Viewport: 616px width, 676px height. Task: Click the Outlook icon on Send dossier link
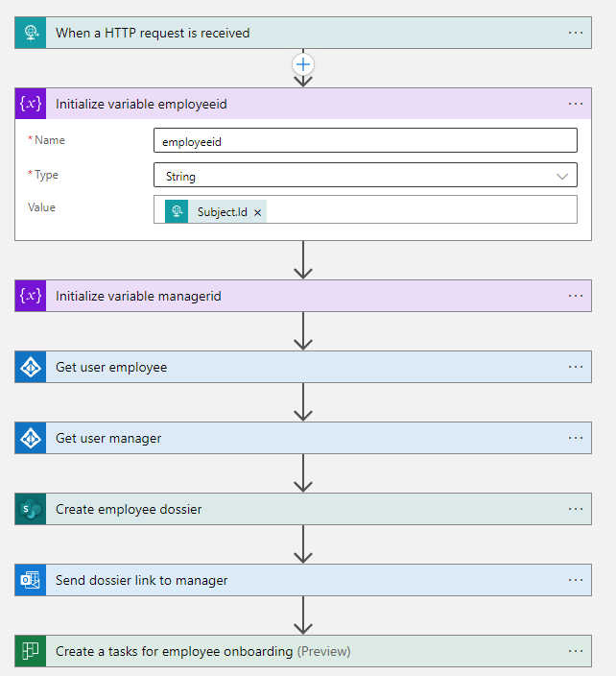[x=31, y=580]
